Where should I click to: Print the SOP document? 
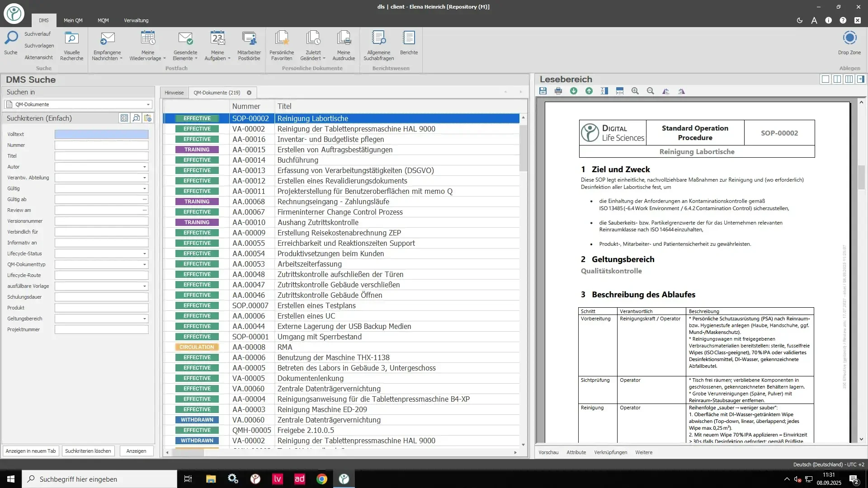[558, 91]
